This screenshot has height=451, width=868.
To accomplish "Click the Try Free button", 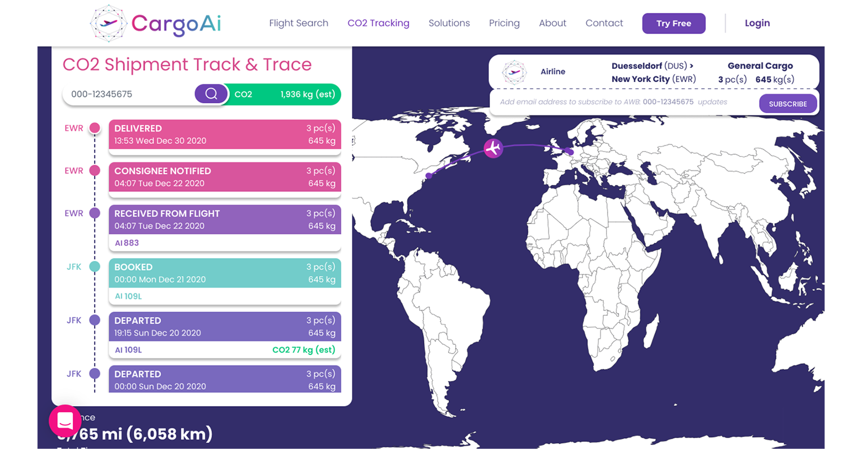I will (673, 24).
